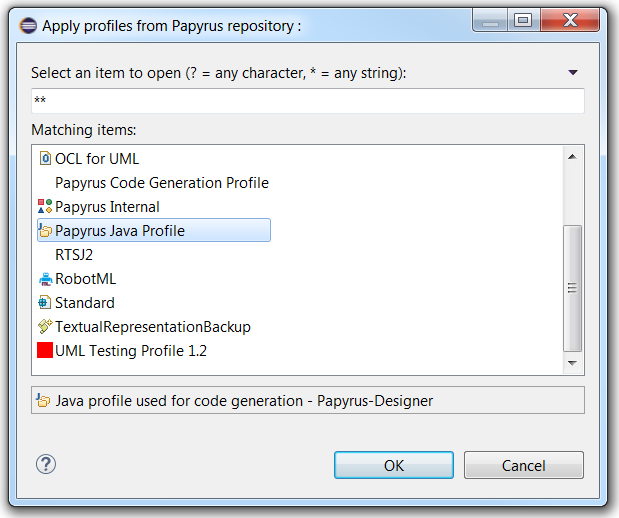Click the RobotML robot icon
Screen dimensions: 619x518
(x=44, y=279)
